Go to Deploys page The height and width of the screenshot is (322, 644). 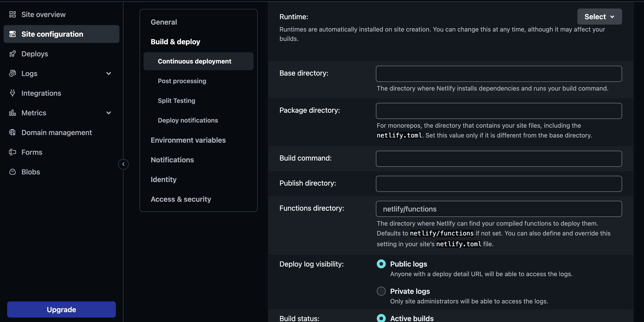coord(61,54)
